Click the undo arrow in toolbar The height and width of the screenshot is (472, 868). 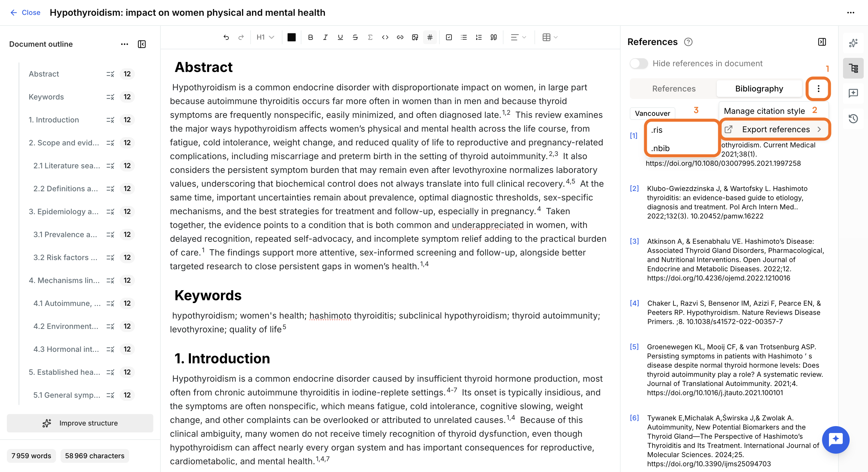pyautogui.click(x=226, y=37)
